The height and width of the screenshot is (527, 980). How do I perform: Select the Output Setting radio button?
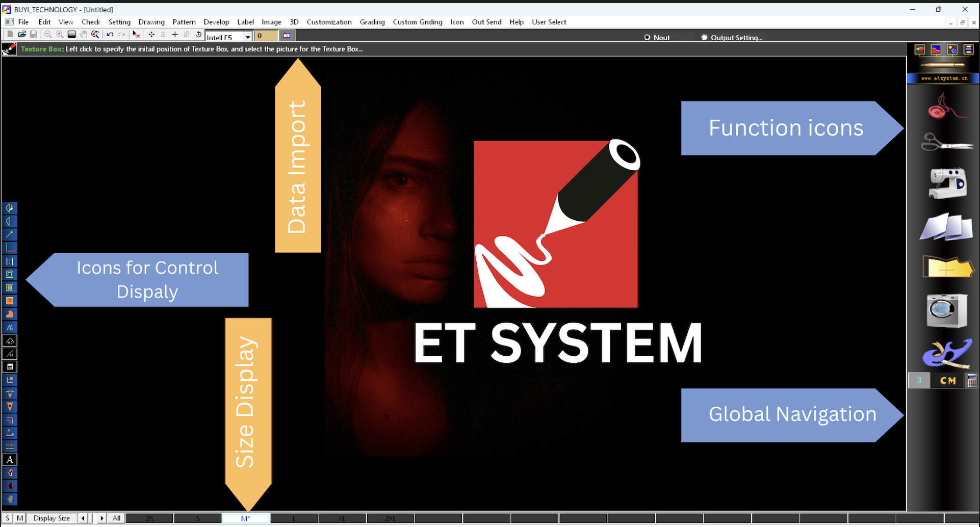704,38
